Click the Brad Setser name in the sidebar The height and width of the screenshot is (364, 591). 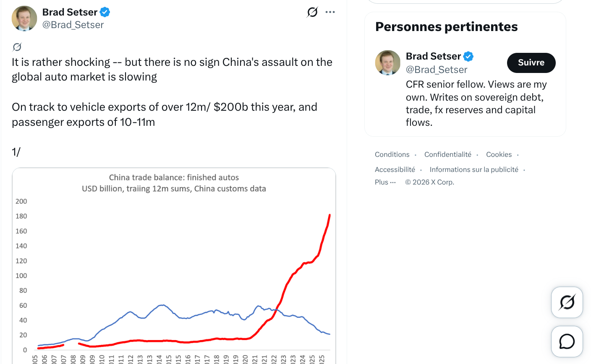[x=433, y=56]
